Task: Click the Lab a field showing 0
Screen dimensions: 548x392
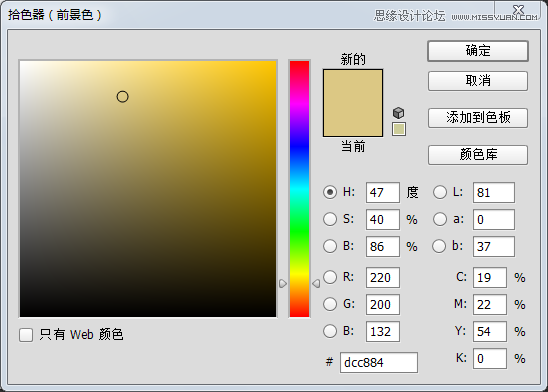Action: tap(493, 219)
